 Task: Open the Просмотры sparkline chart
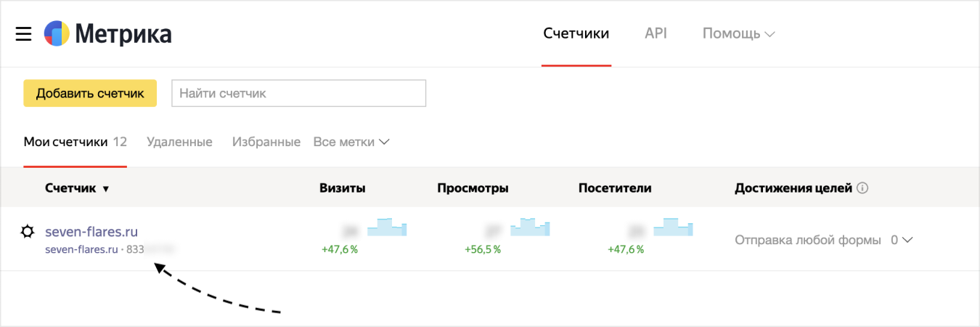tap(530, 227)
